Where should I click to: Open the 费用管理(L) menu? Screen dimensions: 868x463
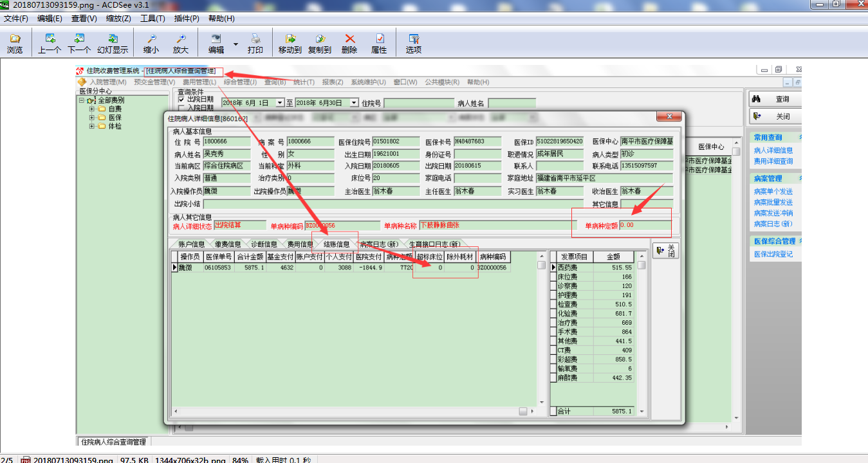click(x=199, y=82)
